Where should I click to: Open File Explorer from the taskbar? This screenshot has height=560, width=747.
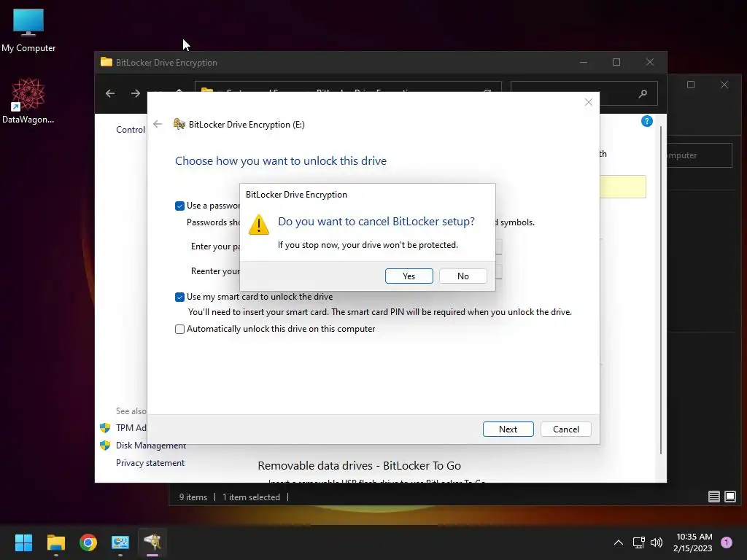[55, 542]
